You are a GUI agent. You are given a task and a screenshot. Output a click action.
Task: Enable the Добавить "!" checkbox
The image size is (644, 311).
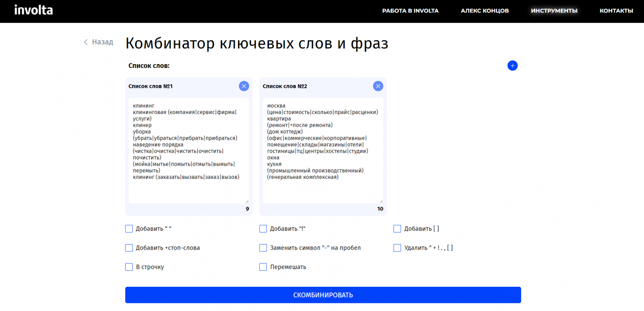pos(263,229)
